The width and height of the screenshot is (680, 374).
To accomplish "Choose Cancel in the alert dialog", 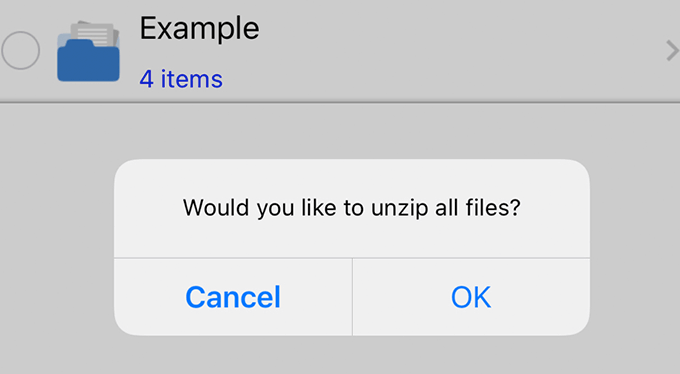I will [x=233, y=297].
